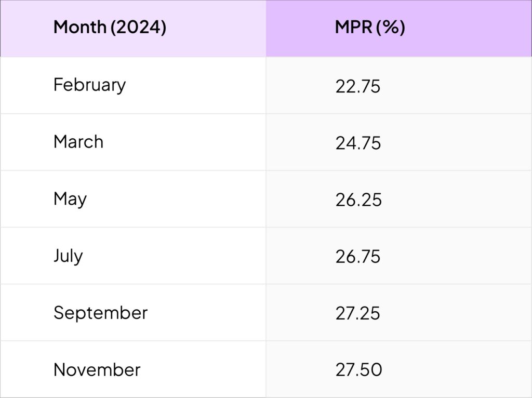Choose the MPR figure in the May row
Screen dimensions: 532x398
coord(358,200)
